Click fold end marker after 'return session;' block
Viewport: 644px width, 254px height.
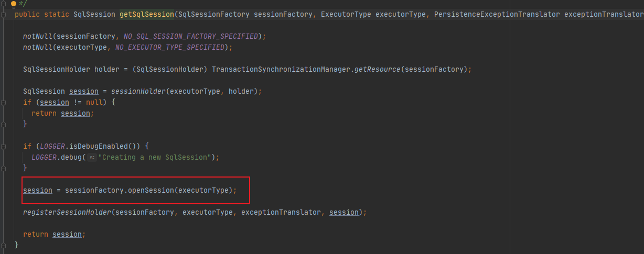(x=4, y=124)
